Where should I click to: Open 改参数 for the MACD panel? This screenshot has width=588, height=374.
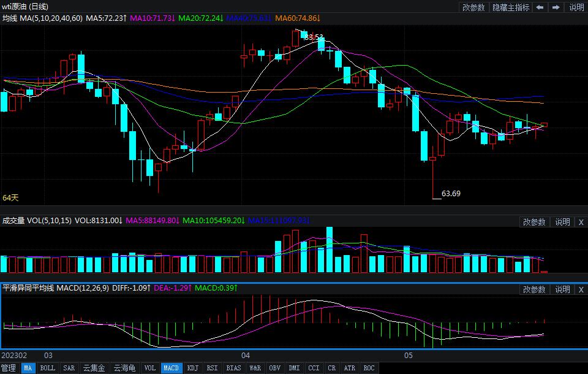click(x=534, y=289)
